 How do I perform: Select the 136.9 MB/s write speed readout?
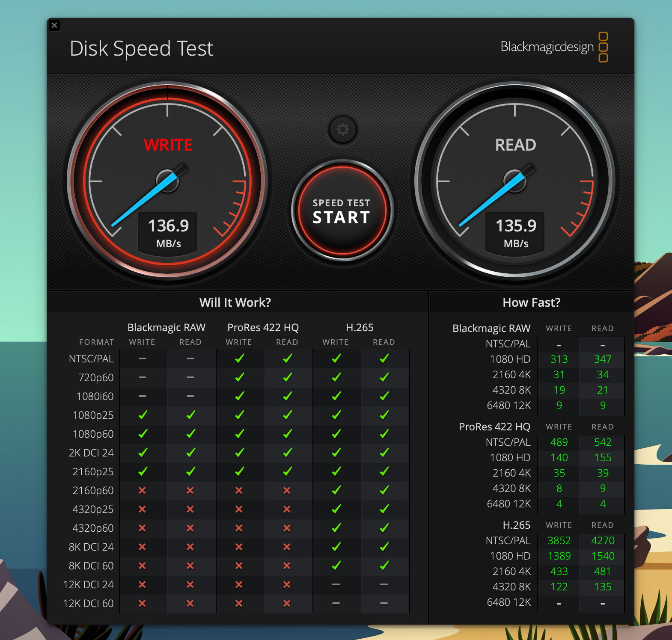tap(168, 233)
